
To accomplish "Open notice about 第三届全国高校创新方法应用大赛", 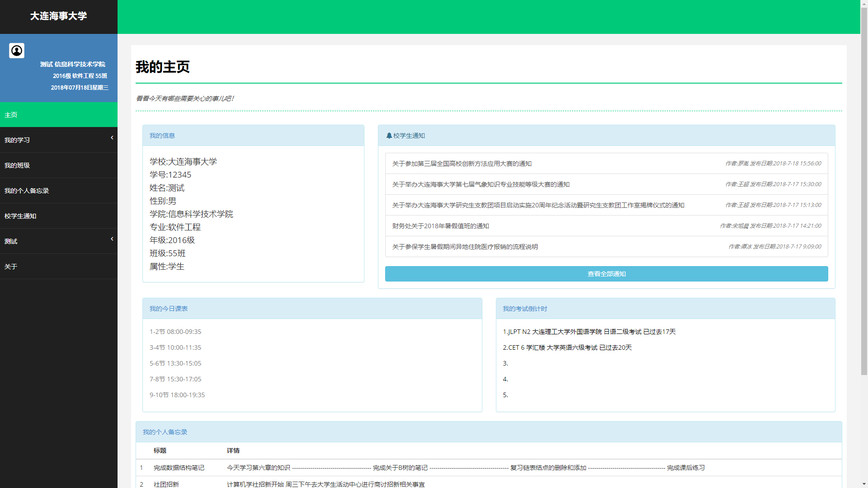I will [462, 164].
